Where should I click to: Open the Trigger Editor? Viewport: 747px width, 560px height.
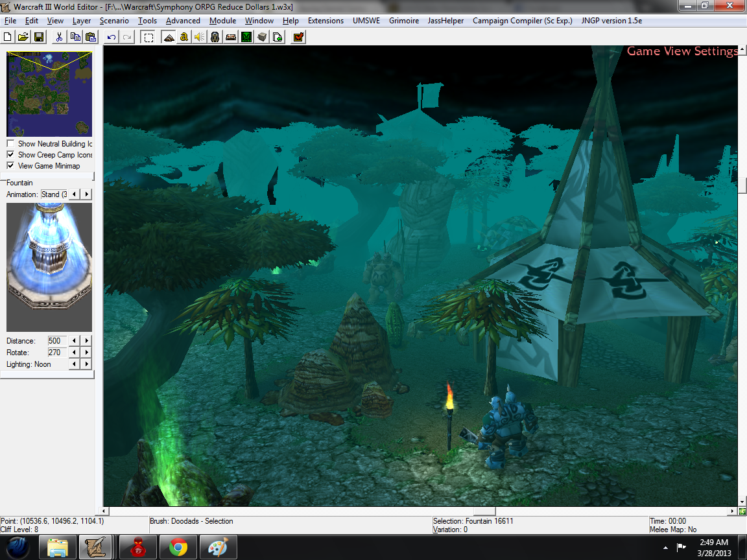pos(184,37)
